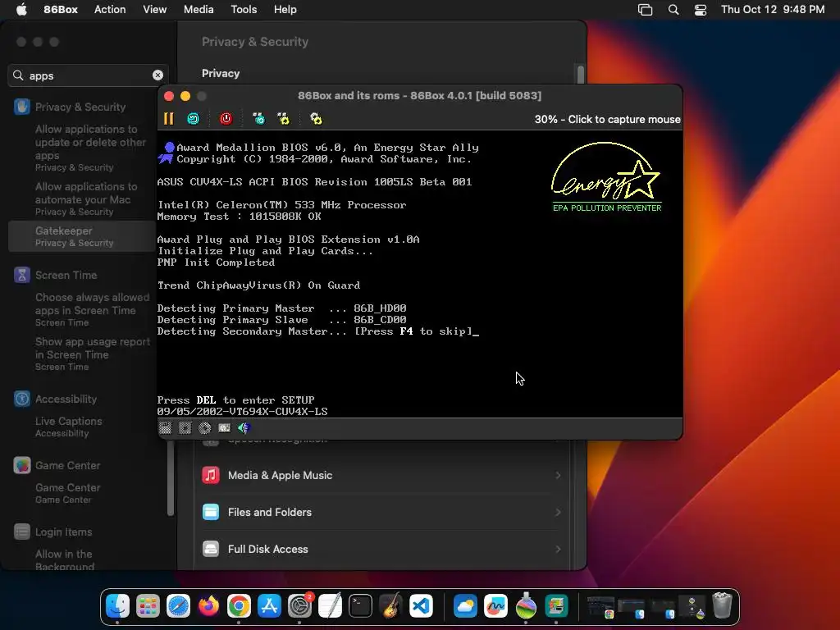Open Firefox from the Dock
Viewport: 840px width, 630px height.
209,606
